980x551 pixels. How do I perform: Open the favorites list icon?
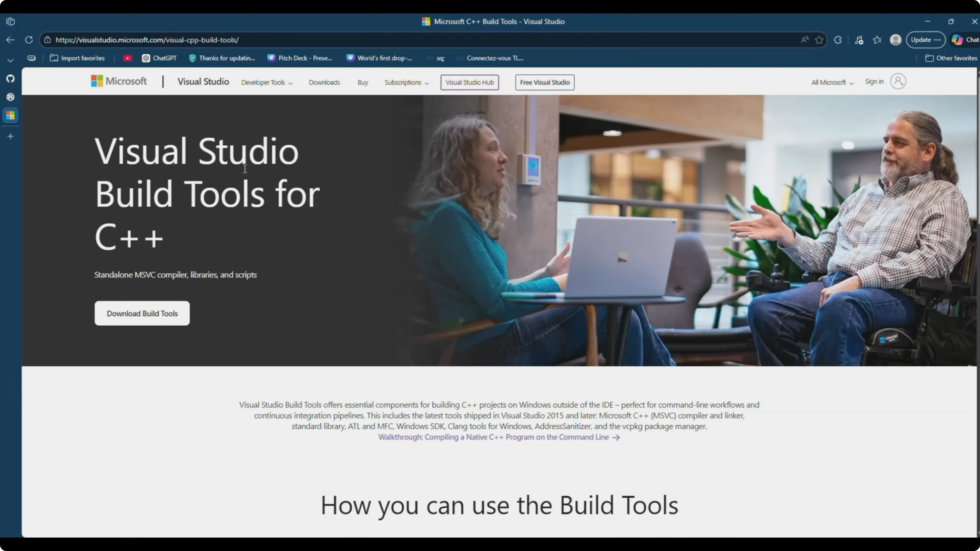coord(877,40)
